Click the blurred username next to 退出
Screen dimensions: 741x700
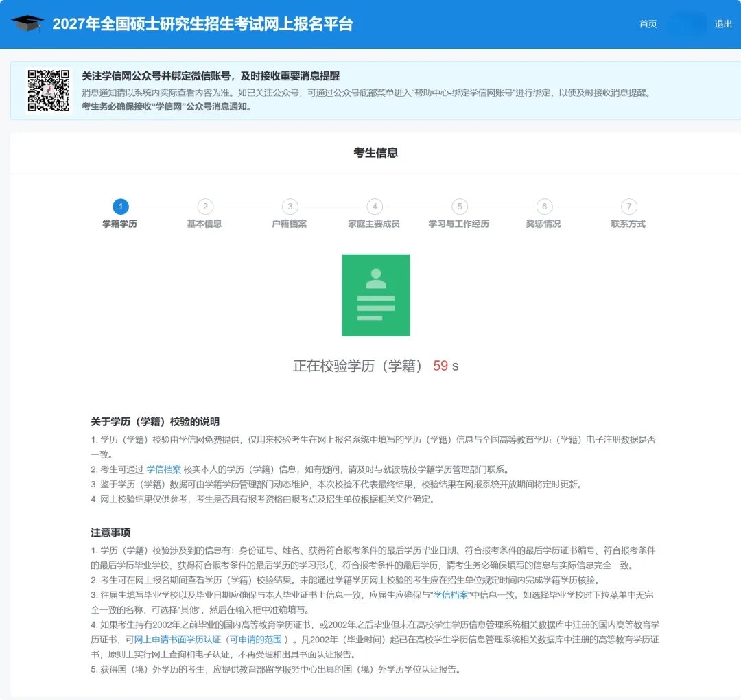(x=686, y=24)
